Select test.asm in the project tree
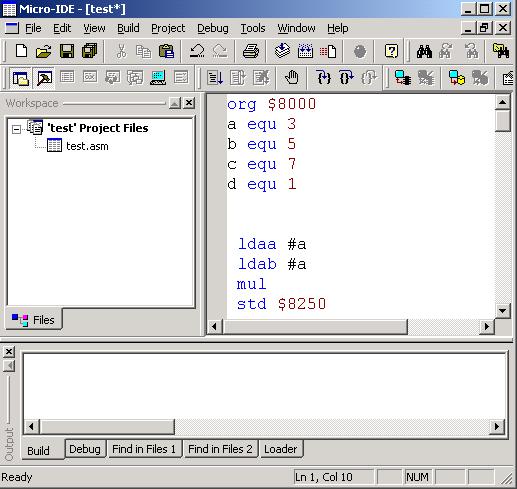 [87, 146]
